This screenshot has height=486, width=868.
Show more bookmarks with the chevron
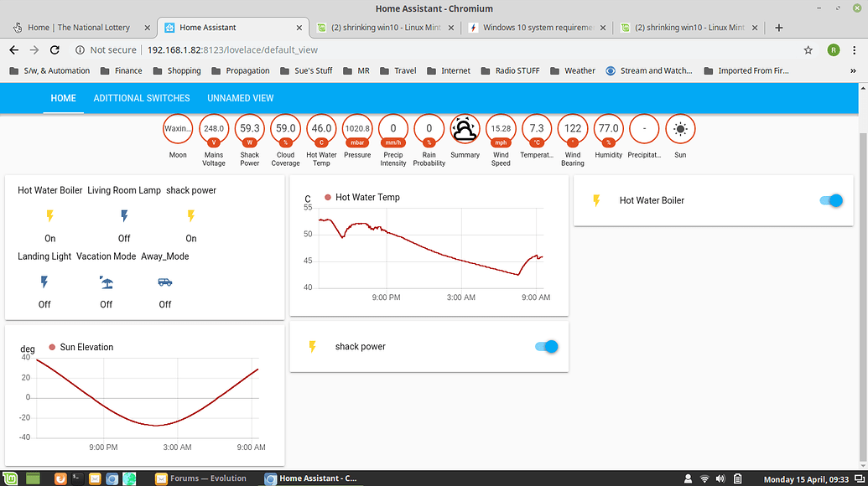[x=853, y=70]
